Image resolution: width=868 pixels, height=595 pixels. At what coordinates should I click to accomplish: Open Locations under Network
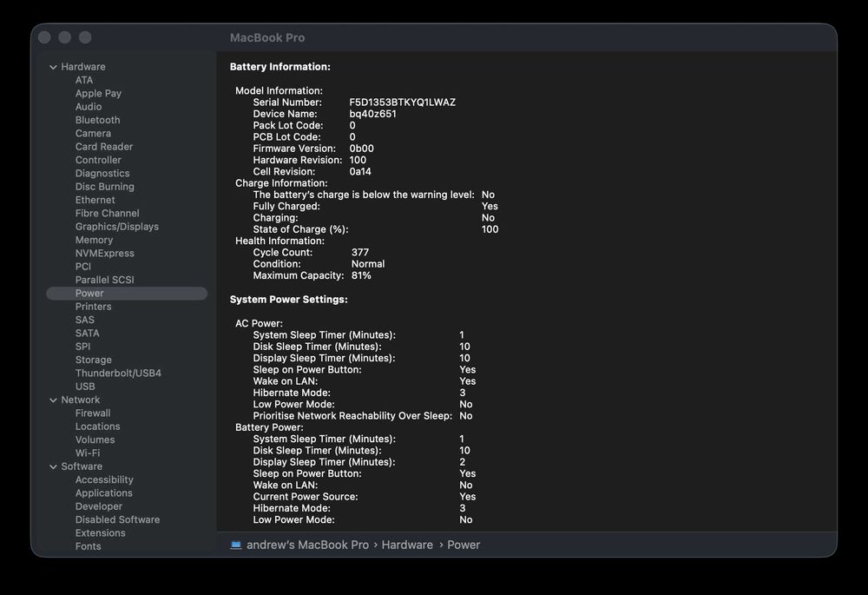(x=97, y=426)
